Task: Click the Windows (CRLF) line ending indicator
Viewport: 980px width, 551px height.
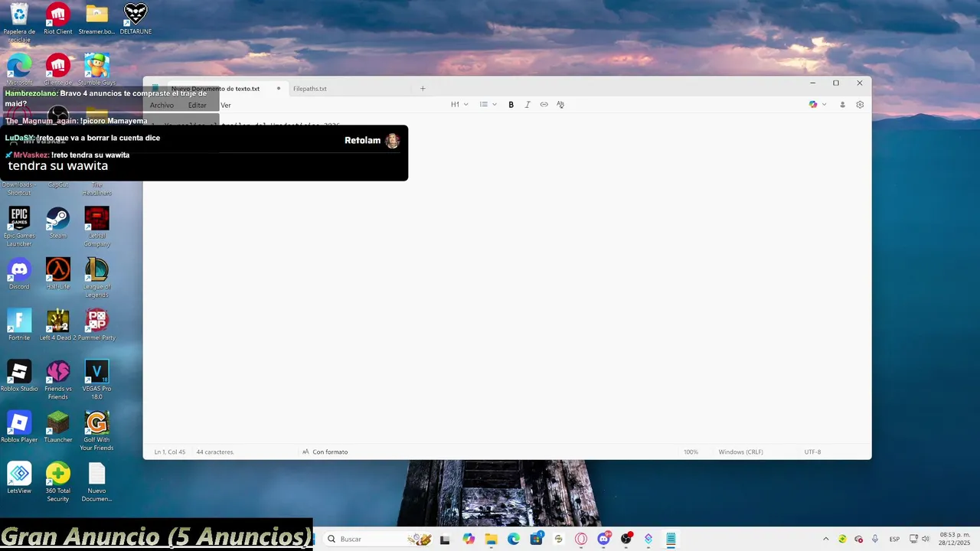Action: 740,452
